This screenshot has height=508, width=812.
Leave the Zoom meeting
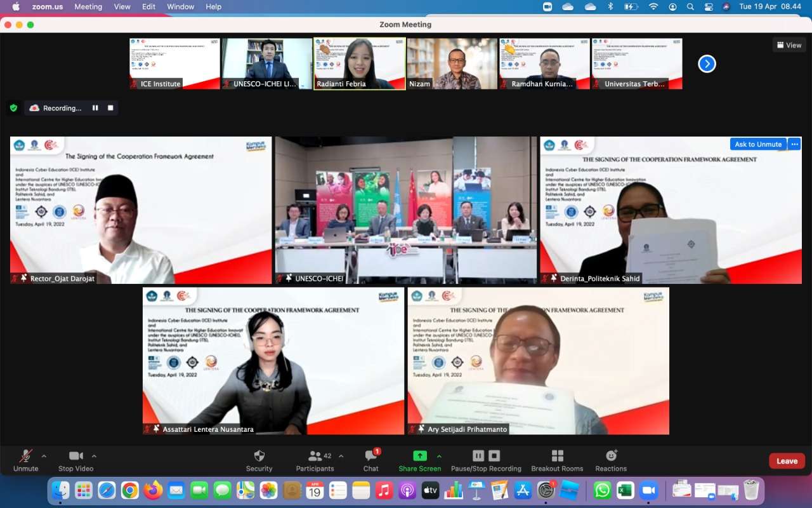(x=787, y=461)
